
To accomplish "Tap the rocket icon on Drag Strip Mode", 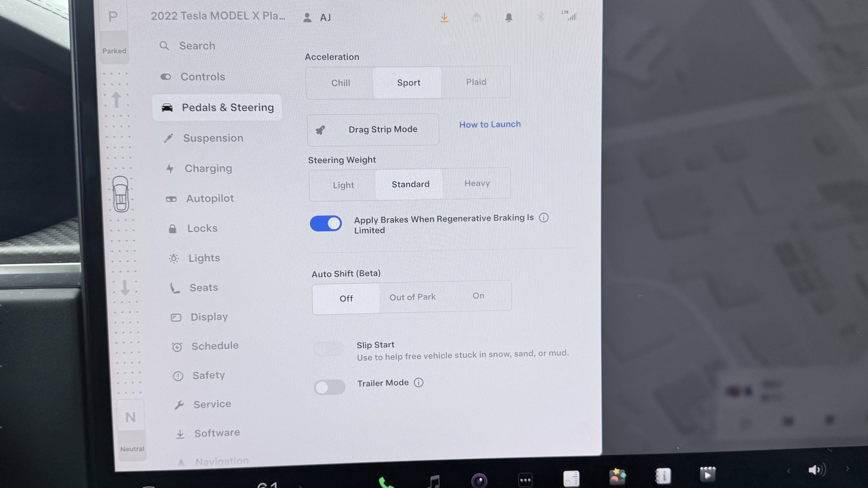I will 320,130.
